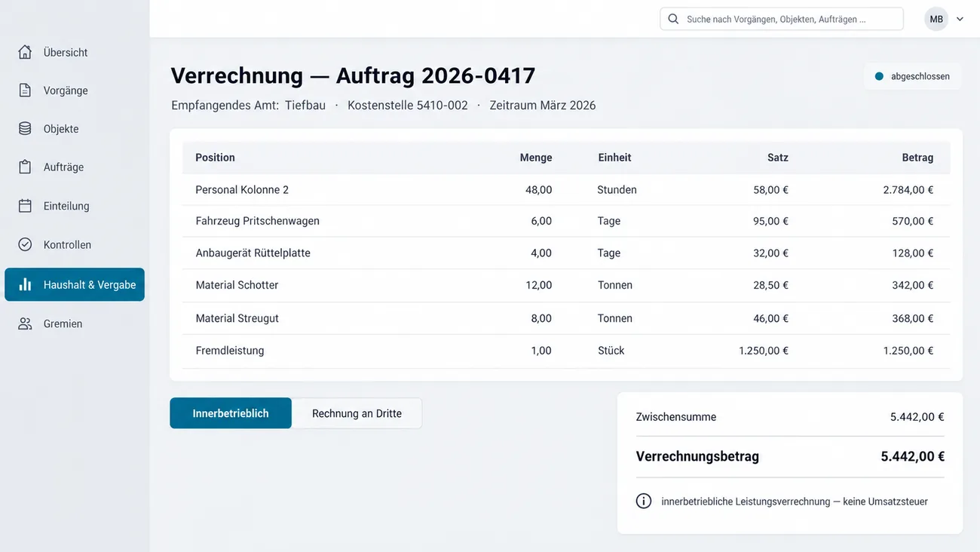Select the Innerbetrieblich option
Image resolution: width=980 pixels, height=552 pixels.
(231, 413)
